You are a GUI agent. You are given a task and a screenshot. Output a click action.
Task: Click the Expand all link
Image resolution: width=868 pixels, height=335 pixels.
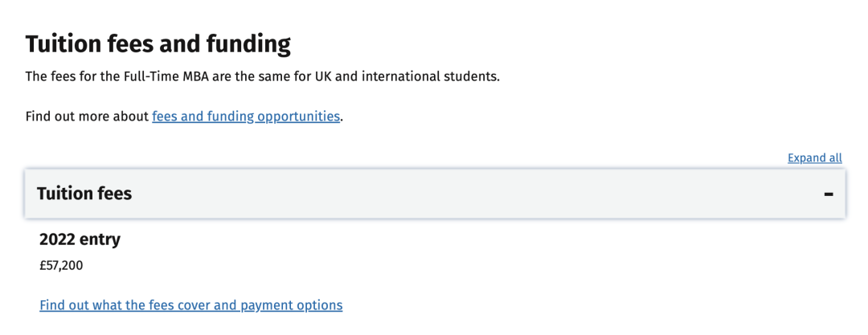(x=814, y=157)
